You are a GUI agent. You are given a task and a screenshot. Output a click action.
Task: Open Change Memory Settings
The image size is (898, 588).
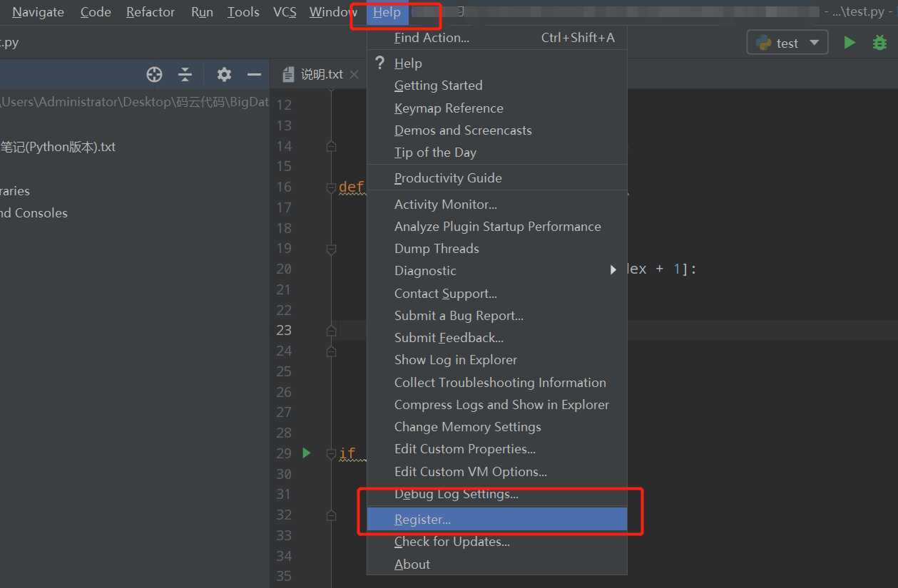[497, 427]
